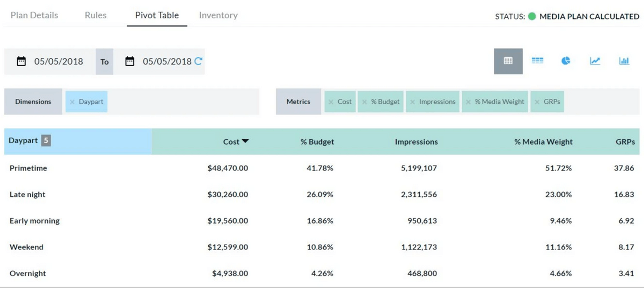
Task: Remove the Daypart dimension chip
Action: [x=72, y=102]
